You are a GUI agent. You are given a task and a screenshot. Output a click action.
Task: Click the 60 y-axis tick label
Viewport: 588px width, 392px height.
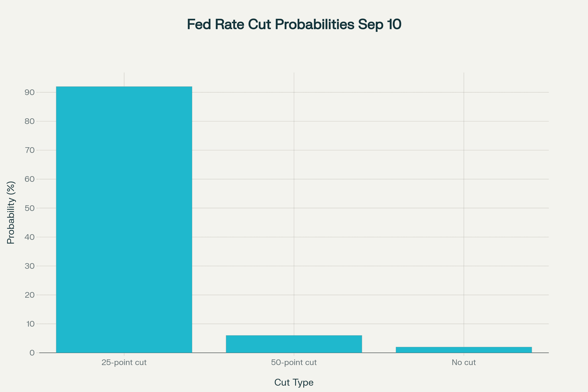pyautogui.click(x=29, y=179)
